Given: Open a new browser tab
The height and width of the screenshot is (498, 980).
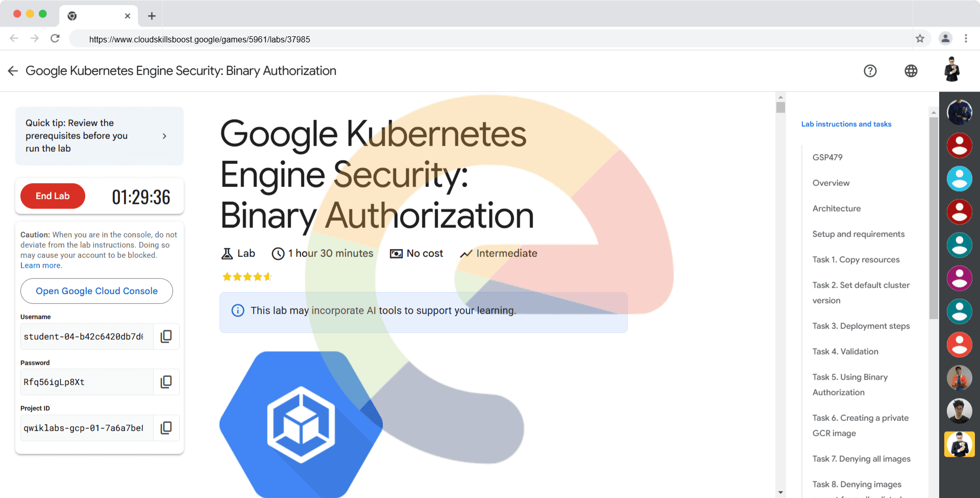Looking at the screenshot, I should click(x=152, y=16).
